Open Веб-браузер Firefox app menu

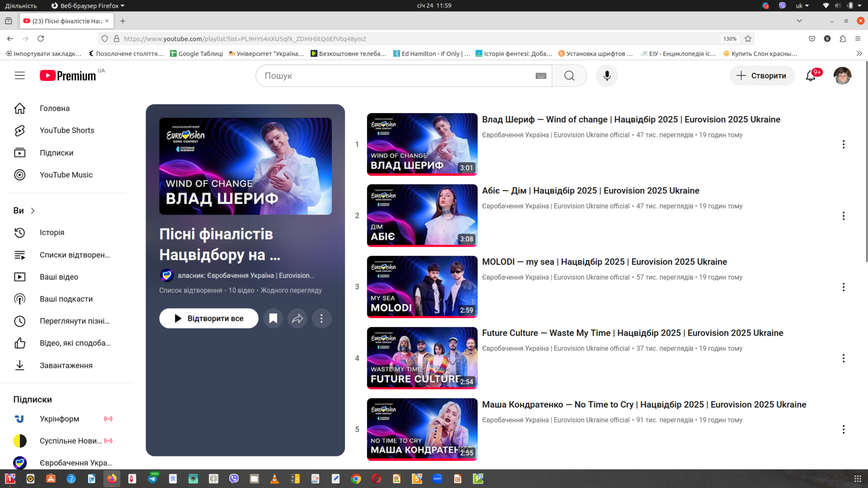pyautogui.click(x=88, y=5)
